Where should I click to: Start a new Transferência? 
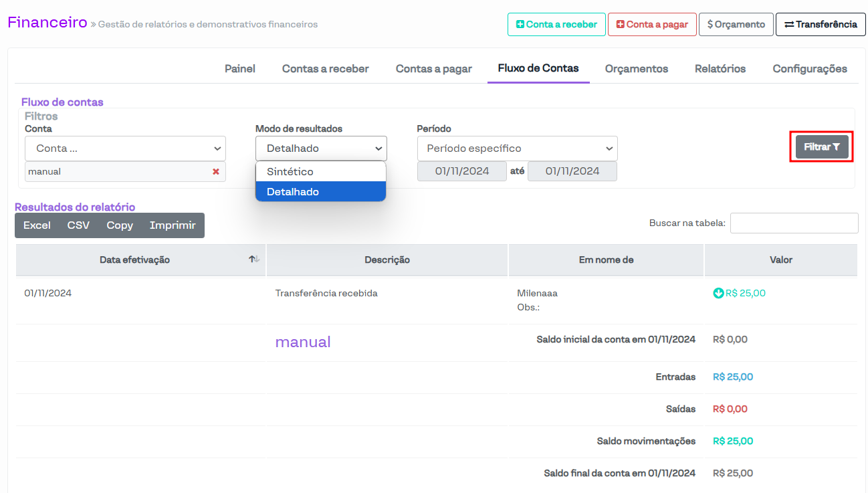pyautogui.click(x=821, y=24)
